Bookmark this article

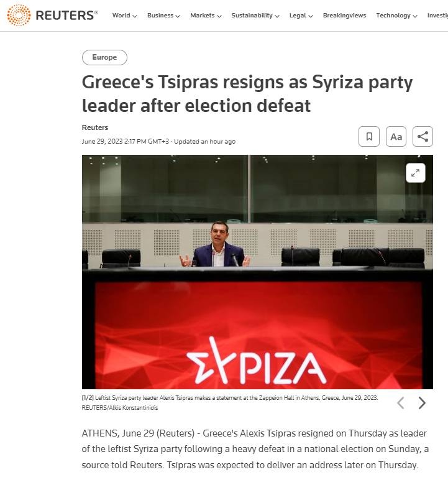tap(369, 136)
